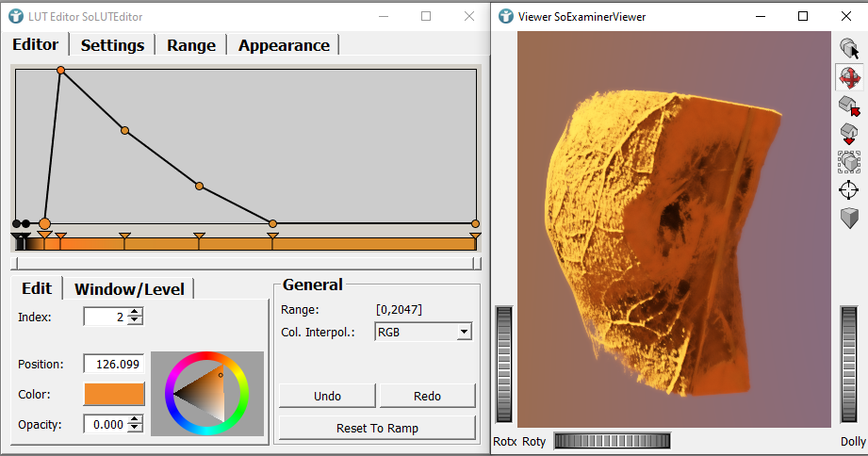Activate the seek crosshair tool
This screenshot has width=868, height=456.
848,190
